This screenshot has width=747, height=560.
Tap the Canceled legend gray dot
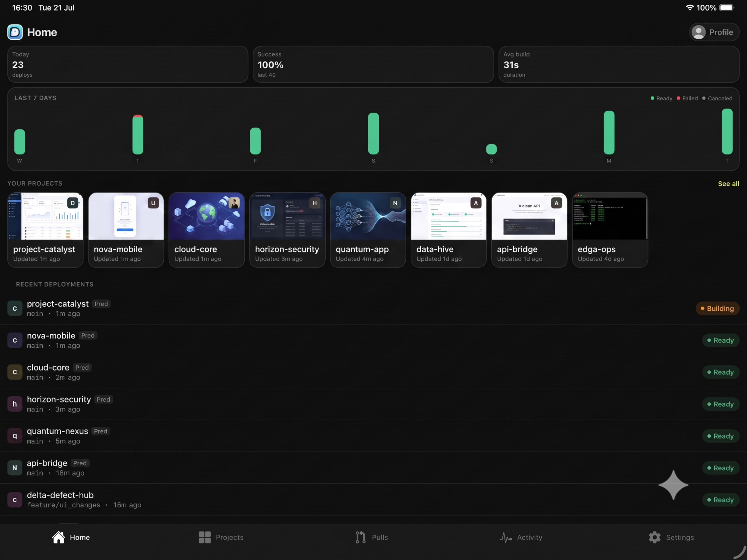click(x=704, y=98)
